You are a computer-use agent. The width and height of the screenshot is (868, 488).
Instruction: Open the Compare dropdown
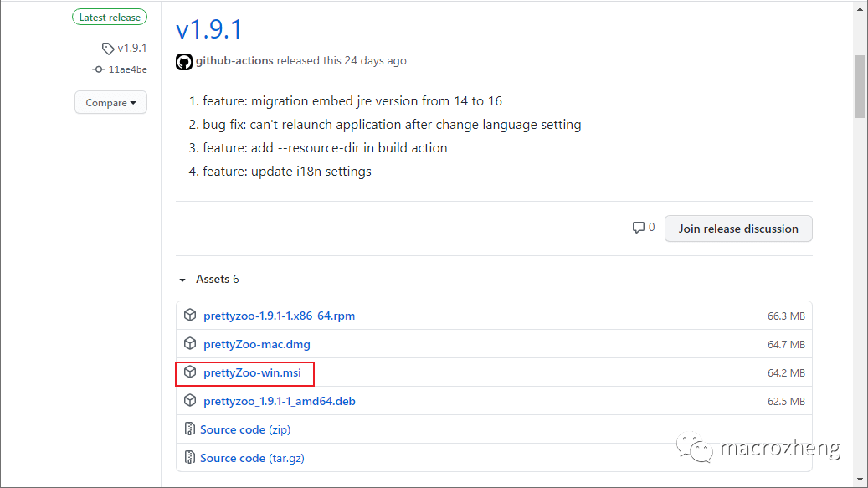[x=110, y=103]
